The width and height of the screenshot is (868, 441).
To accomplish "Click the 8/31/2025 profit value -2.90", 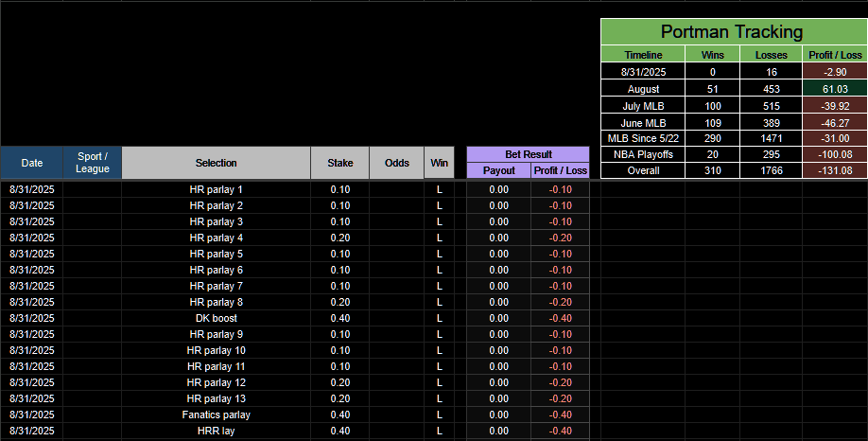I will click(x=835, y=72).
